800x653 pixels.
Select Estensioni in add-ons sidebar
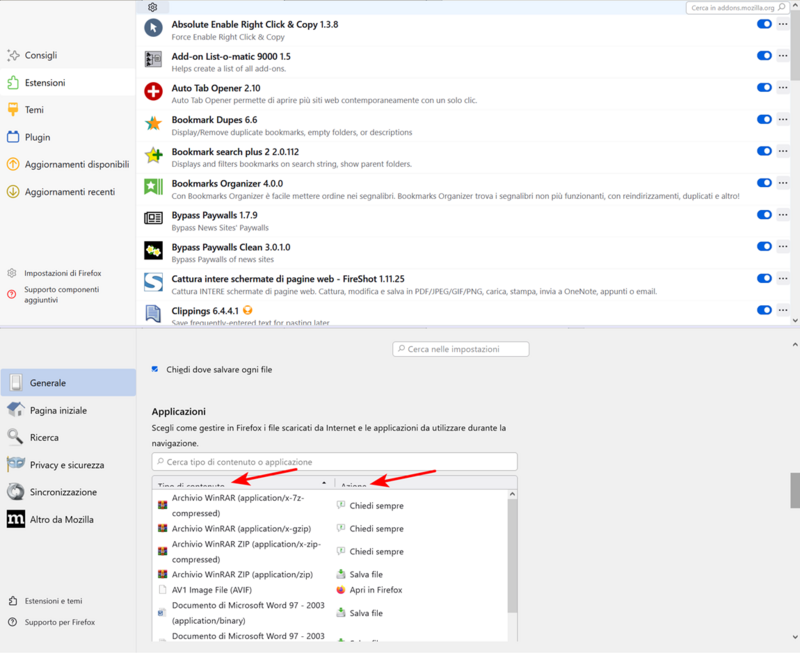68,82
